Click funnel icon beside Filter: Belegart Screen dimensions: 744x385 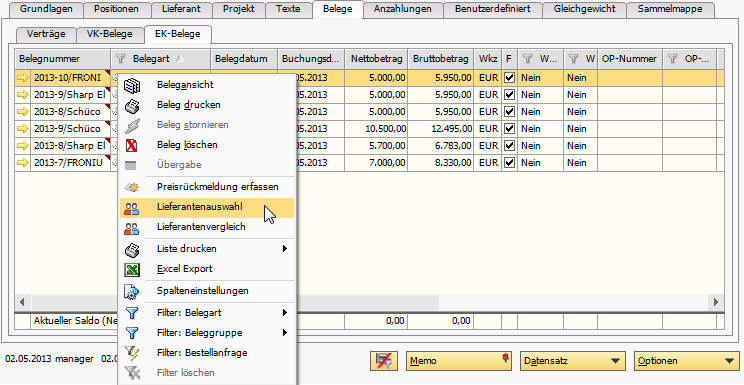coord(131,313)
